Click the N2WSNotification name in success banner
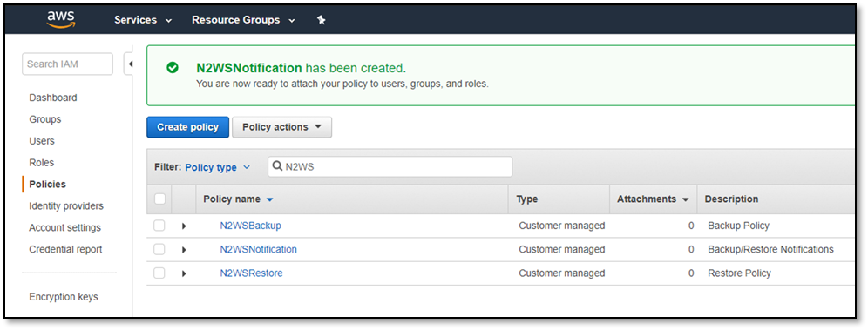Image resolution: width=868 pixels, height=330 pixels. click(249, 68)
